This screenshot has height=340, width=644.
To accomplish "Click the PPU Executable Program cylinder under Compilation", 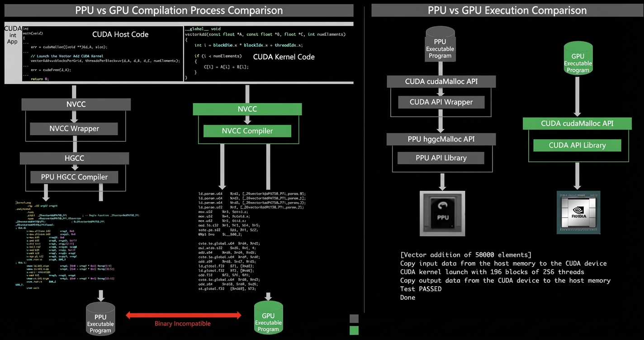I will (x=100, y=319).
